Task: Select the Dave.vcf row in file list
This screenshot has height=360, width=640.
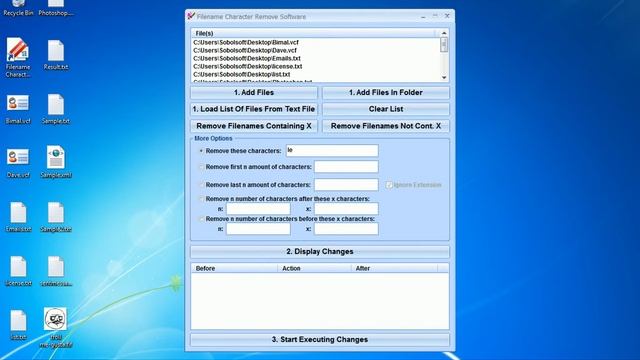Action: (x=245, y=51)
